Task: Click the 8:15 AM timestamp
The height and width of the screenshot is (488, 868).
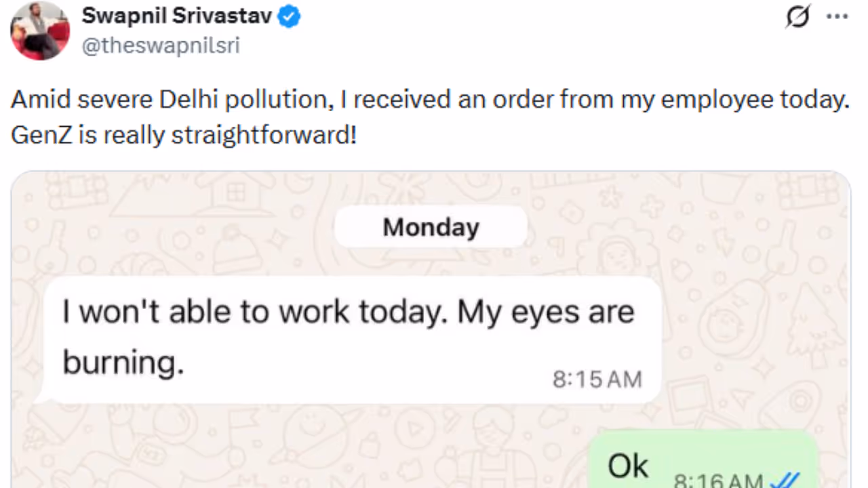Action: (597, 380)
